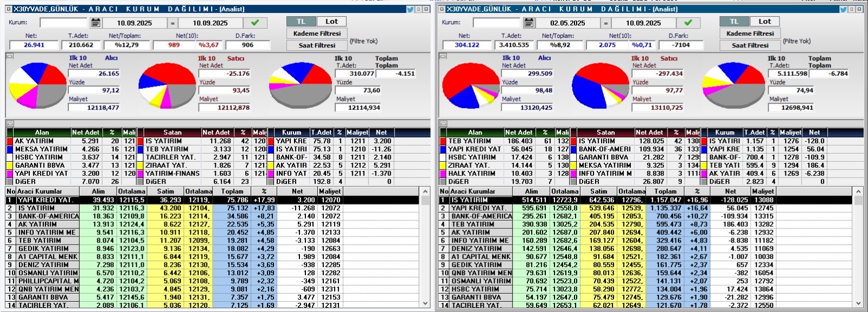Sort by Maliyet header, right lower table
868x312 pixels.
click(x=763, y=192)
